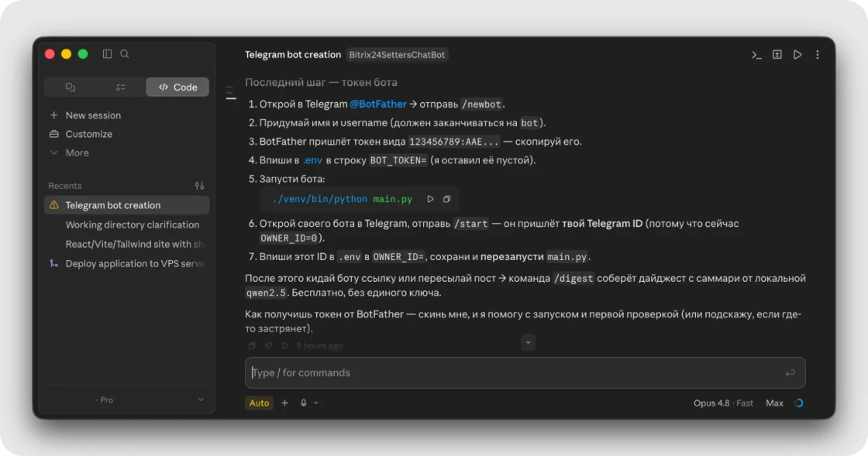Click the OWNER_ID=0 inline code

[x=289, y=238]
